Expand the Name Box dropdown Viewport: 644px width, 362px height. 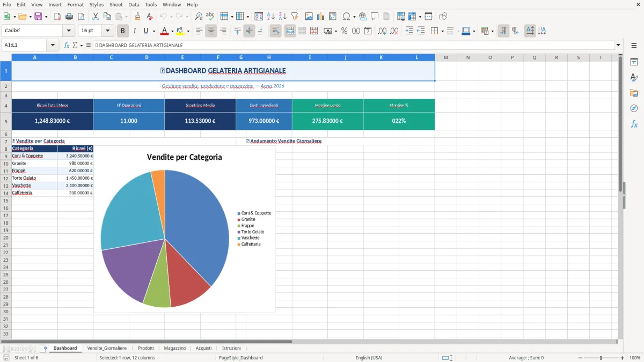pyautogui.click(x=53, y=45)
